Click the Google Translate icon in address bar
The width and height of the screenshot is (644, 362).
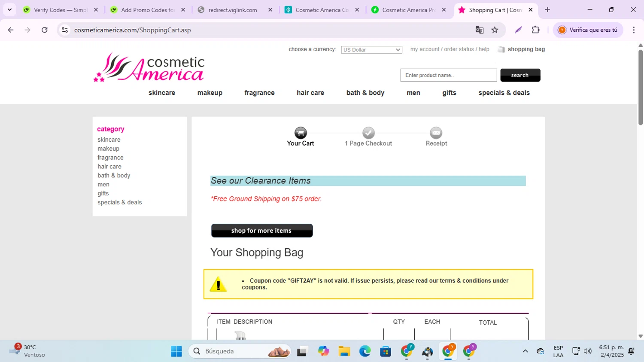[x=479, y=30]
